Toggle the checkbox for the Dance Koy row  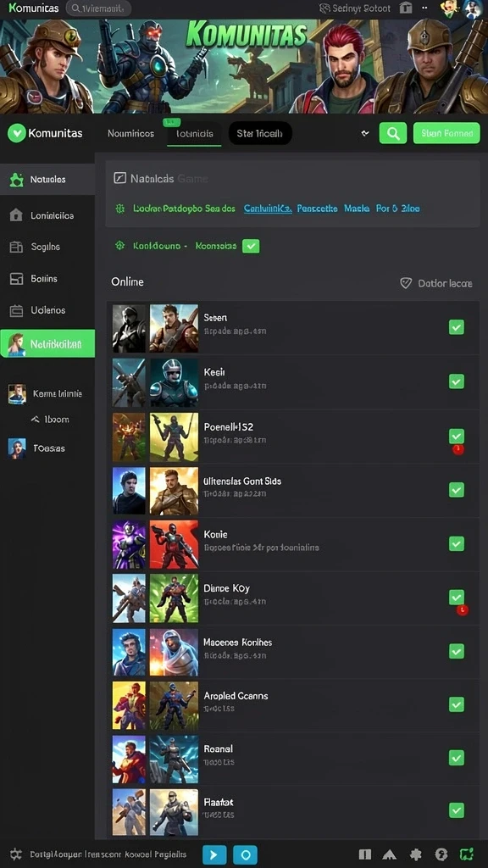(x=457, y=598)
